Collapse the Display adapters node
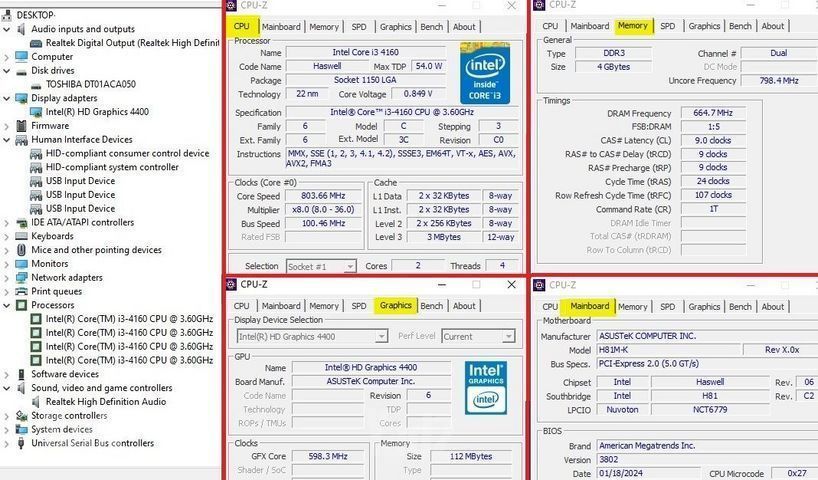Viewport: 818px width, 480px height. click(x=7, y=98)
